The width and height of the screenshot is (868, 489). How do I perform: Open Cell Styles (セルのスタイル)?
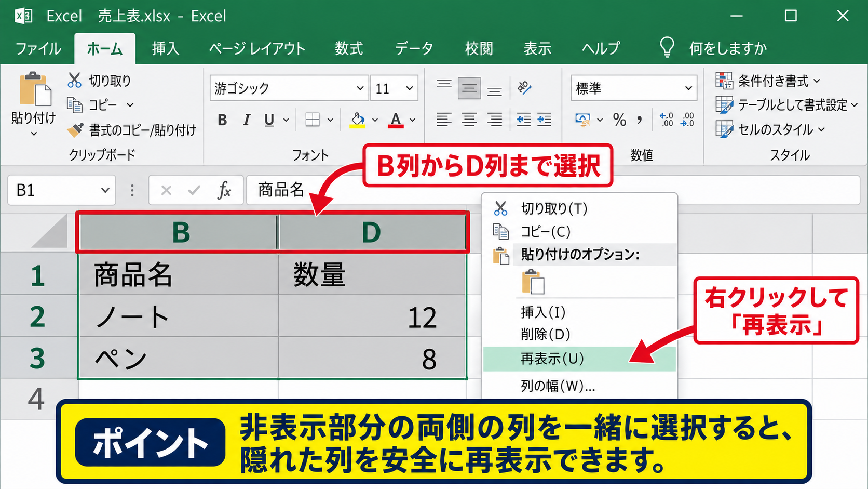[770, 129]
